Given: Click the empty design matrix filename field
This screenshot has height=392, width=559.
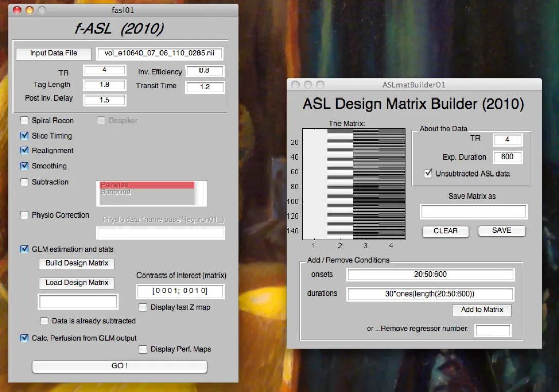Looking at the screenshot, I should coord(78,302).
